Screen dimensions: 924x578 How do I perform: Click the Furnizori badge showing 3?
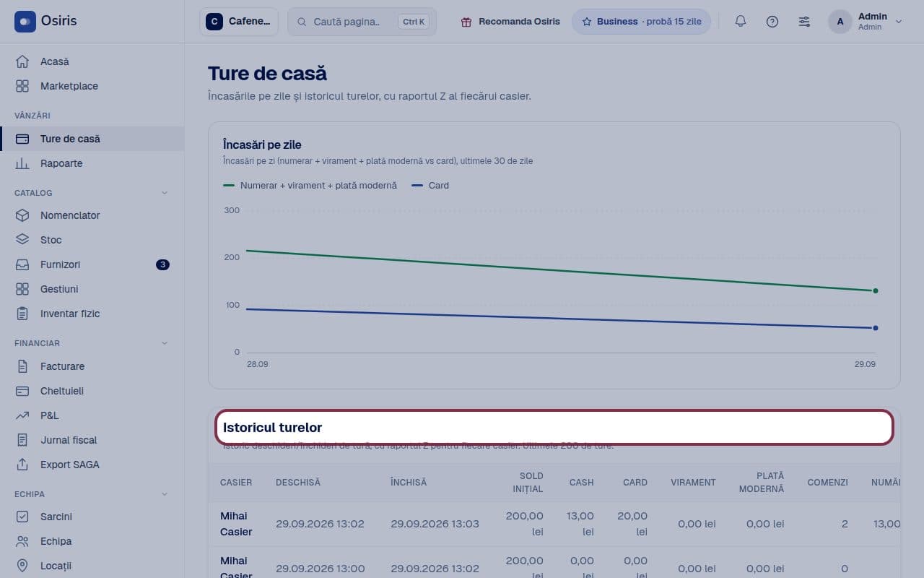tap(162, 264)
